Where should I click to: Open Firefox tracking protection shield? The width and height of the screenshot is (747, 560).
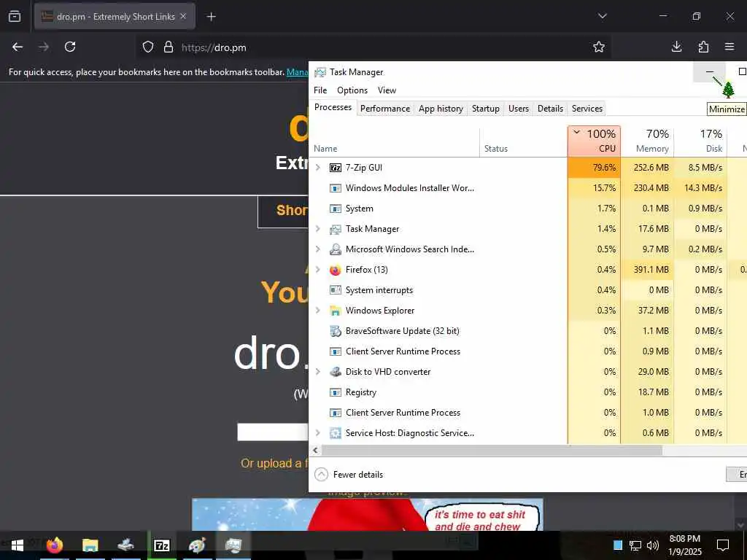point(148,47)
